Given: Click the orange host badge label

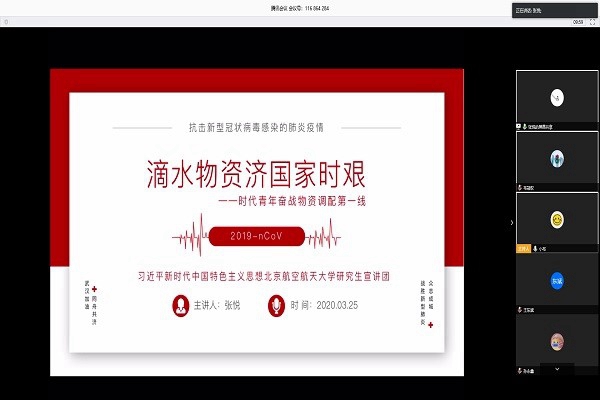Looking at the screenshot, I should click(524, 249).
